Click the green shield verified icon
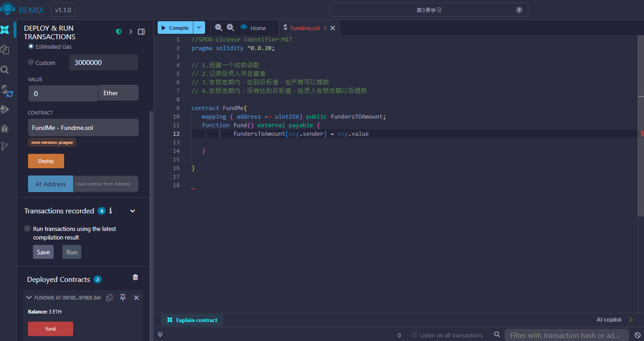The height and width of the screenshot is (341, 644). [119, 32]
